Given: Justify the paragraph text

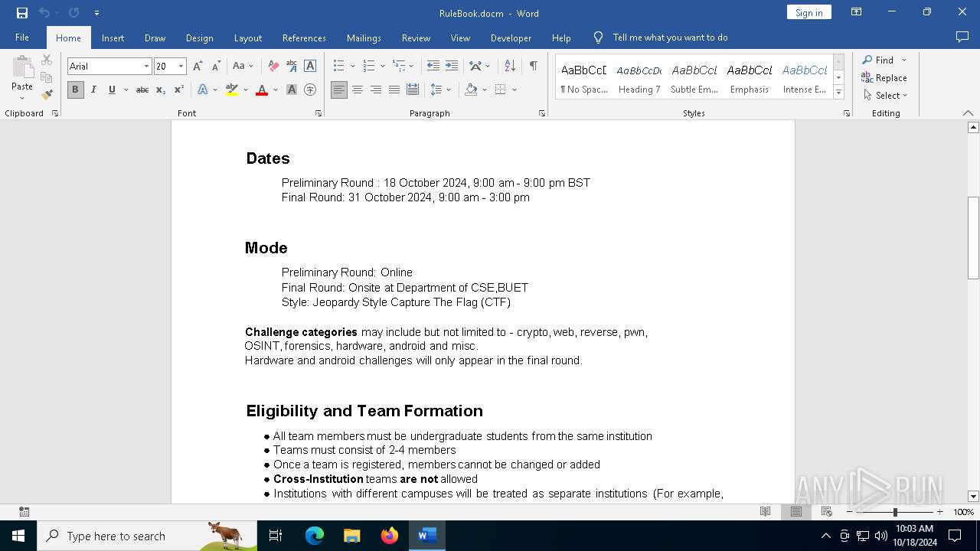Looking at the screenshot, I should click(x=394, y=90).
